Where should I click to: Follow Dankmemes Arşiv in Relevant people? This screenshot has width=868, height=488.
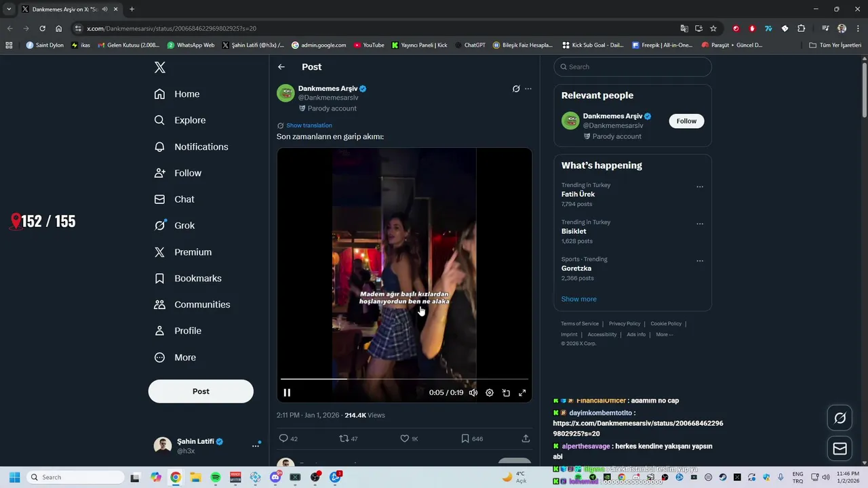[x=686, y=121]
